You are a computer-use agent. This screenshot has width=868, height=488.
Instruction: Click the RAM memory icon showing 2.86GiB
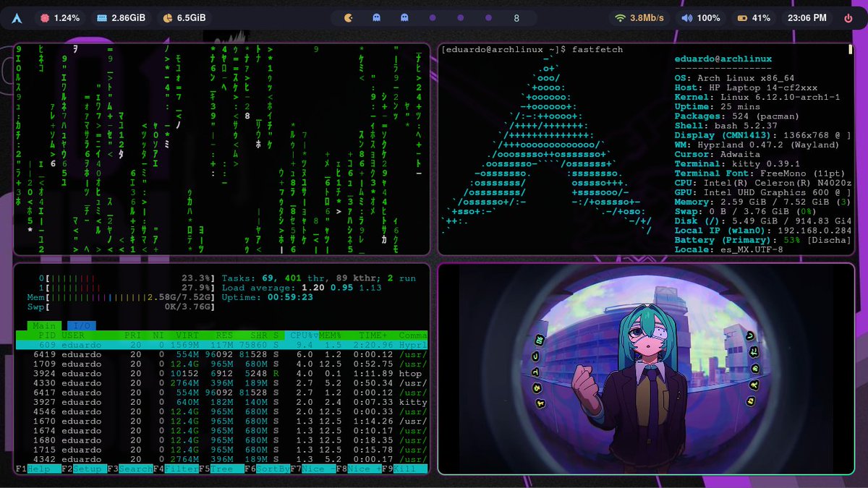pos(101,17)
